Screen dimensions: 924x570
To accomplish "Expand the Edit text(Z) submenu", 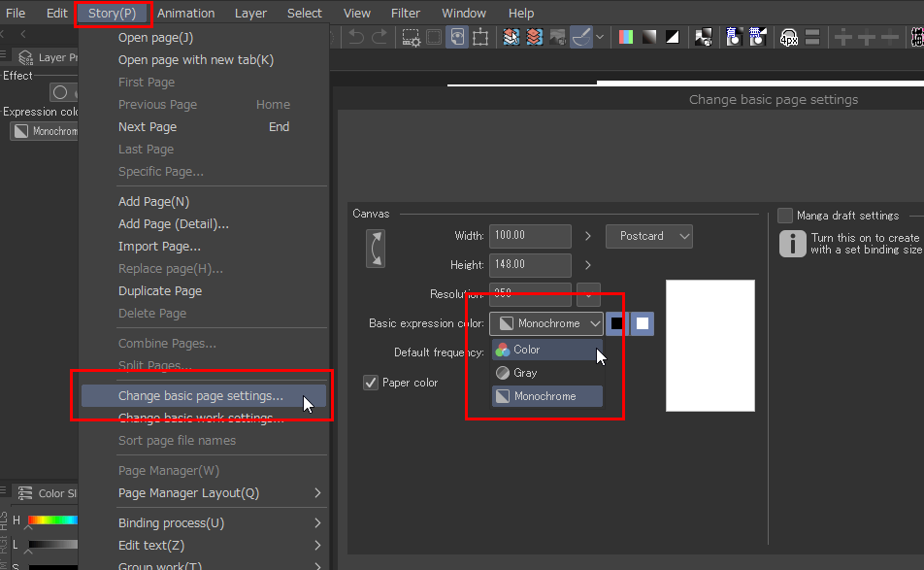I will coord(317,546).
